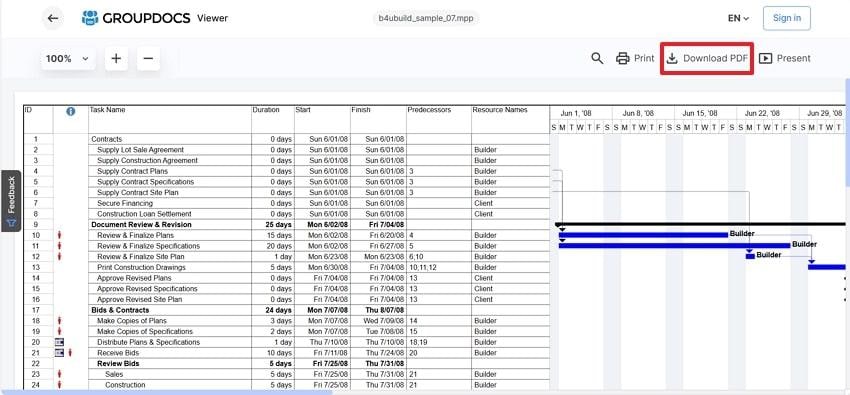
Task: Click the zoom out minus button
Action: (x=149, y=59)
